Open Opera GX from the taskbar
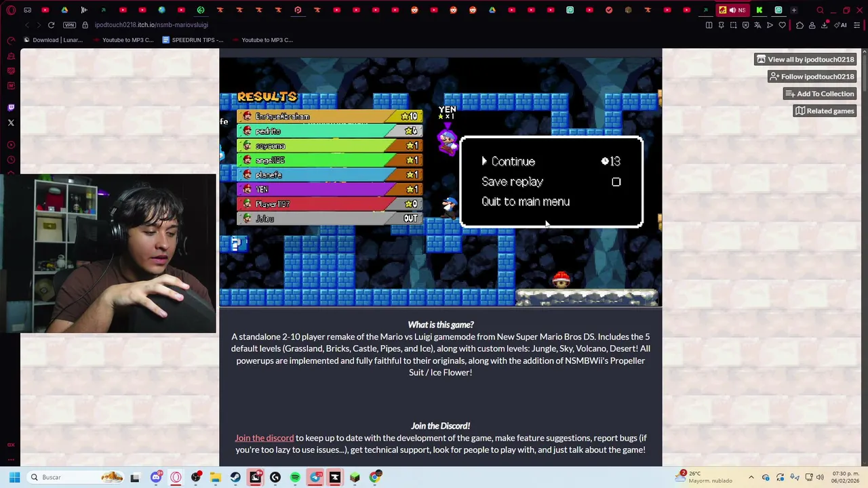868x488 pixels. click(x=176, y=477)
